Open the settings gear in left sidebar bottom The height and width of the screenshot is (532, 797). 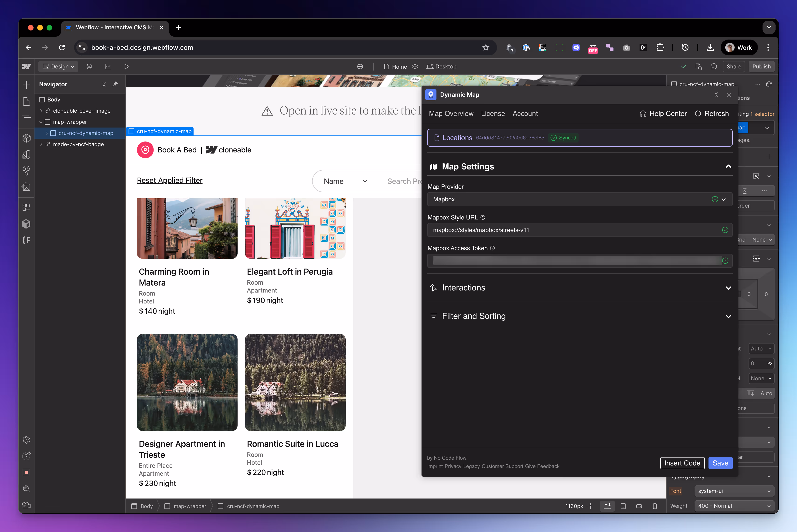click(x=27, y=440)
